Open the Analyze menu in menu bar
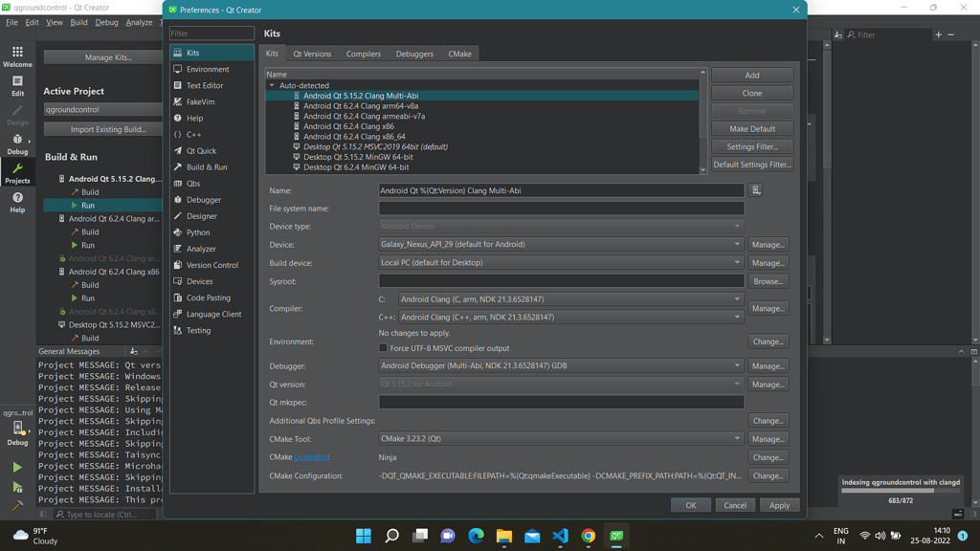 pyautogui.click(x=139, y=22)
